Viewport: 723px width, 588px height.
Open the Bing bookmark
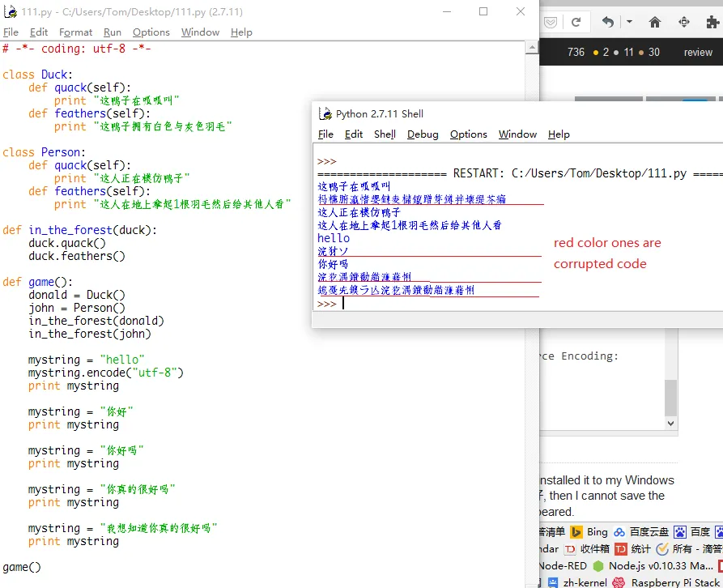(589, 532)
